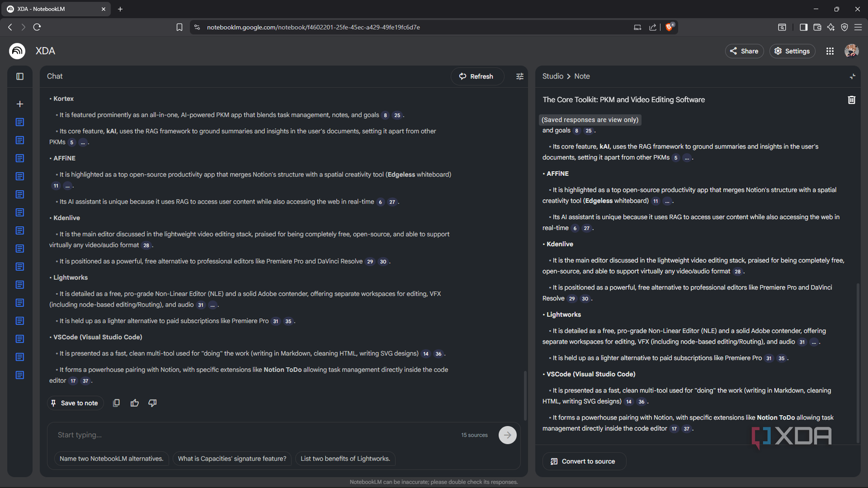The height and width of the screenshot is (488, 868).
Task: Click the chat panel scrollbar
Action: 525,395
